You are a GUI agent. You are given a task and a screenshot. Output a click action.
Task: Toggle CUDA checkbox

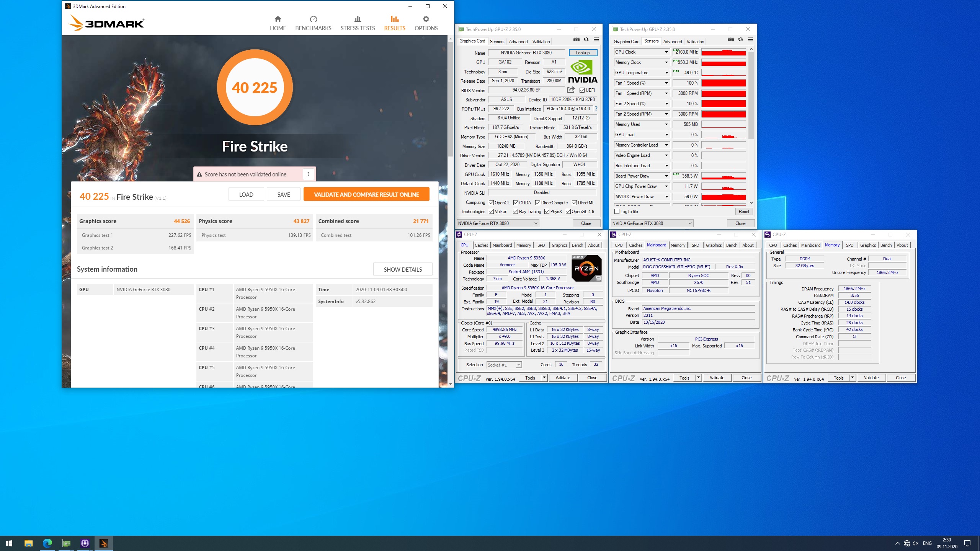pyautogui.click(x=516, y=203)
